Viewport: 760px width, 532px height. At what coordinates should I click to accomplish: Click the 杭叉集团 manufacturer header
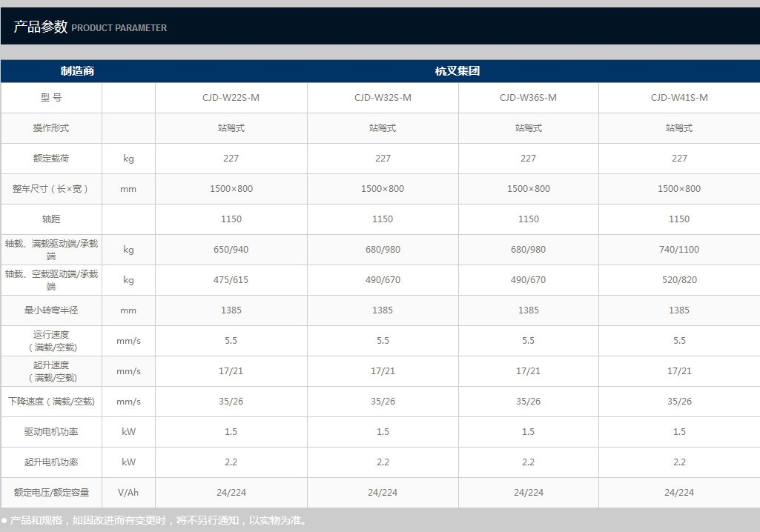click(457, 70)
